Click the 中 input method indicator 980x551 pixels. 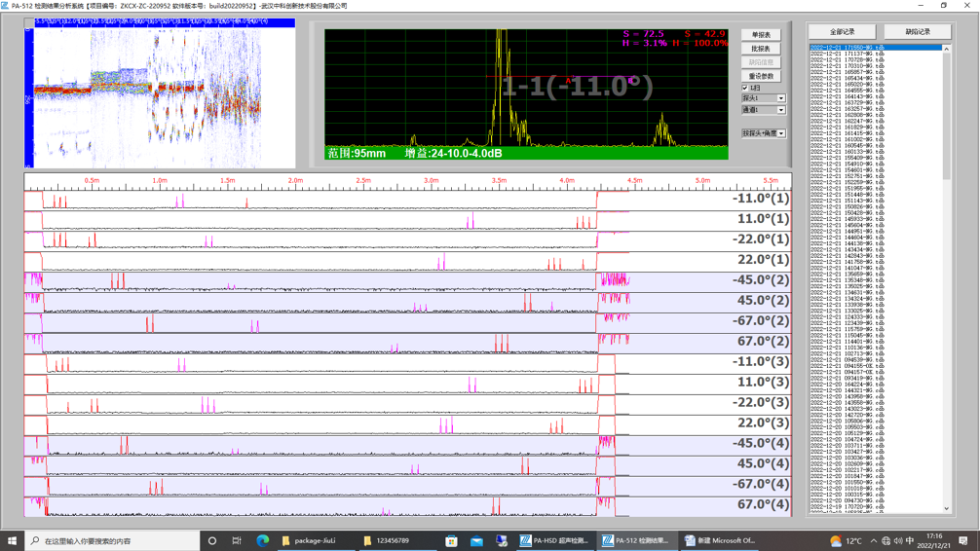click(910, 540)
